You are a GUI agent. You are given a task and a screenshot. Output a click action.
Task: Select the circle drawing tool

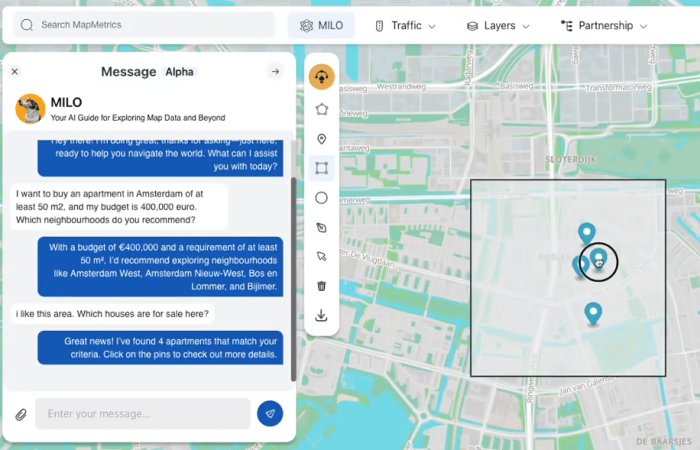tap(321, 198)
